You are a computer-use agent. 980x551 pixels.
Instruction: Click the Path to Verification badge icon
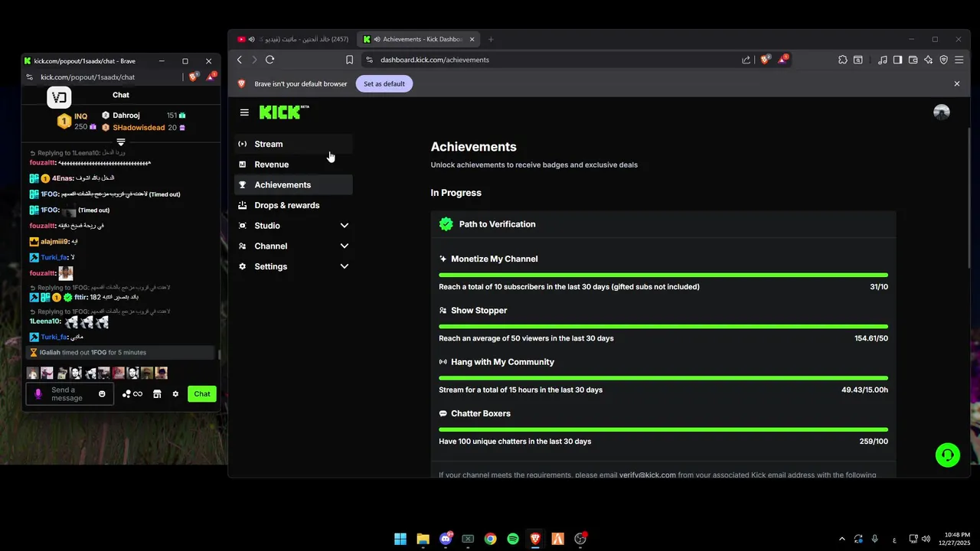[x=446, y=224]
